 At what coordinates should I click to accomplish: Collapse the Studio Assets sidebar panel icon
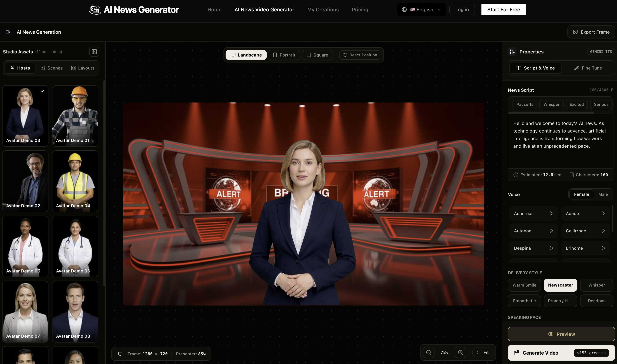(94, 52)
